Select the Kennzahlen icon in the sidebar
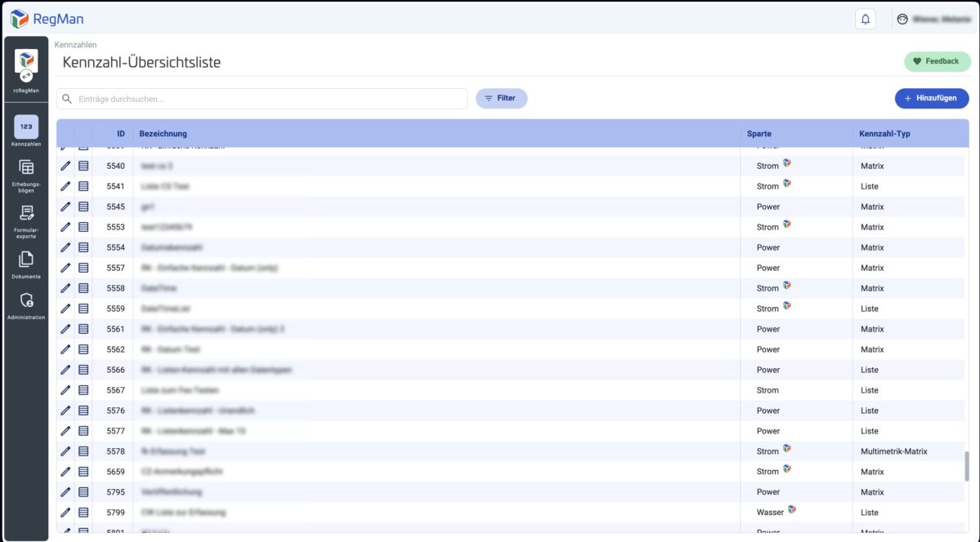 click(26, 129)
